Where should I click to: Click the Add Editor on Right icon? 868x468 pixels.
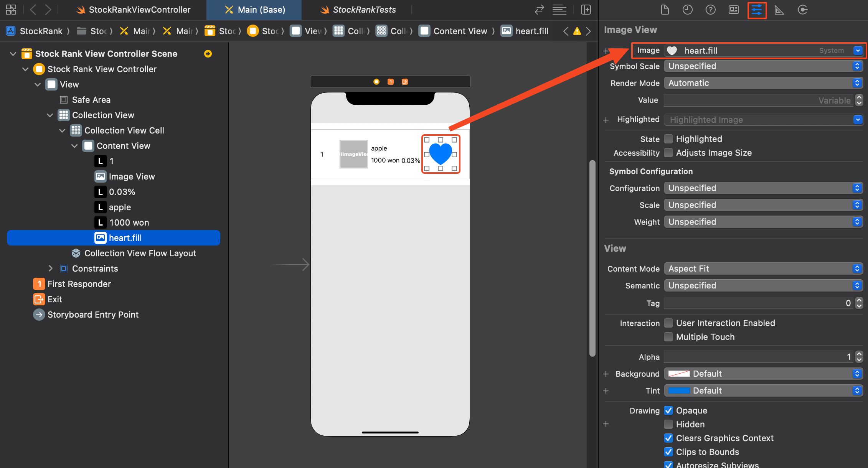point(586,10)
